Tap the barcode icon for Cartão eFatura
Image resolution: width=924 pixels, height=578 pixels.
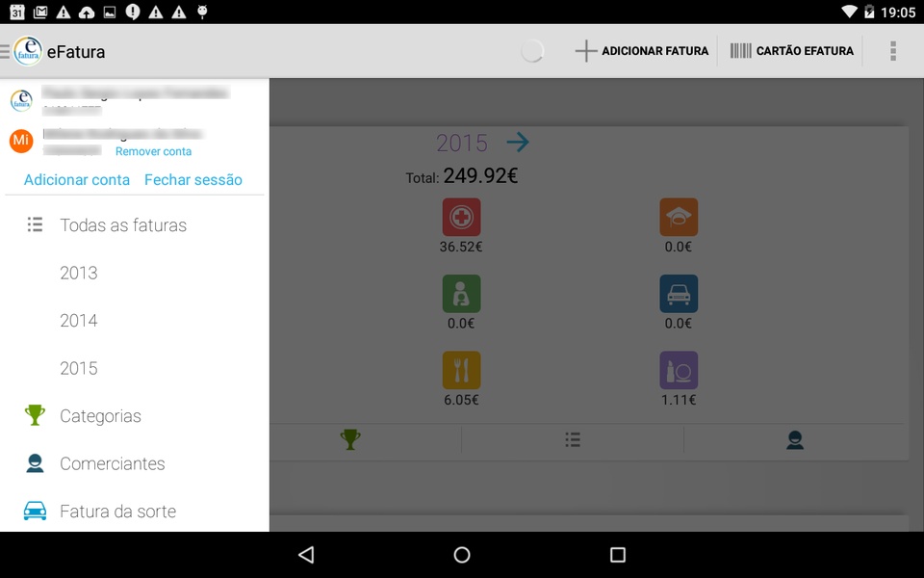741,51
